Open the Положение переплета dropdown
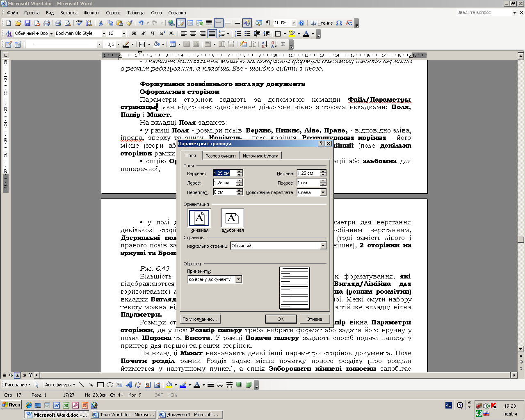525x420 pixels. (x=323, y=192)
